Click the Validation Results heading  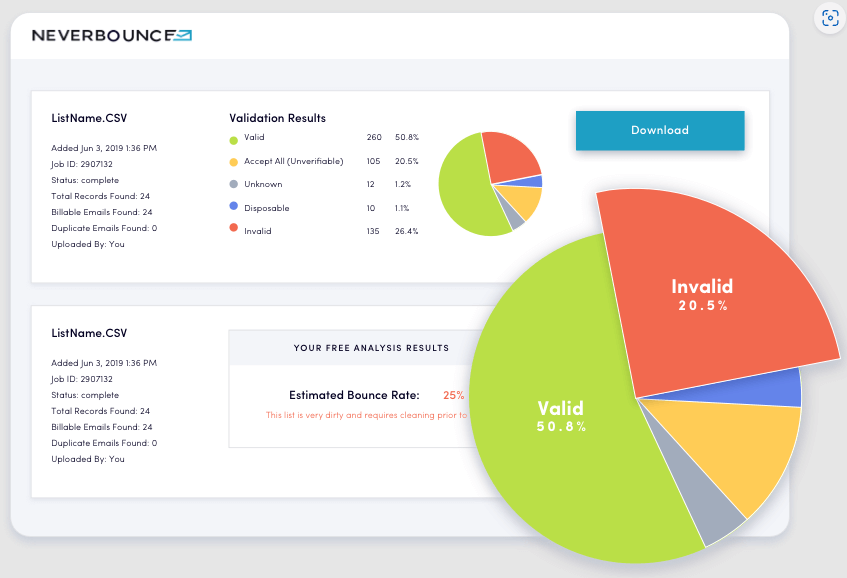pos(278,118)
